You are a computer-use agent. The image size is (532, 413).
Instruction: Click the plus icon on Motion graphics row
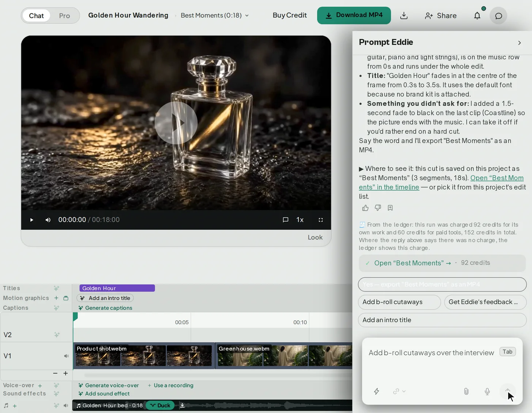pyautogui.click(x=56, y=298)
